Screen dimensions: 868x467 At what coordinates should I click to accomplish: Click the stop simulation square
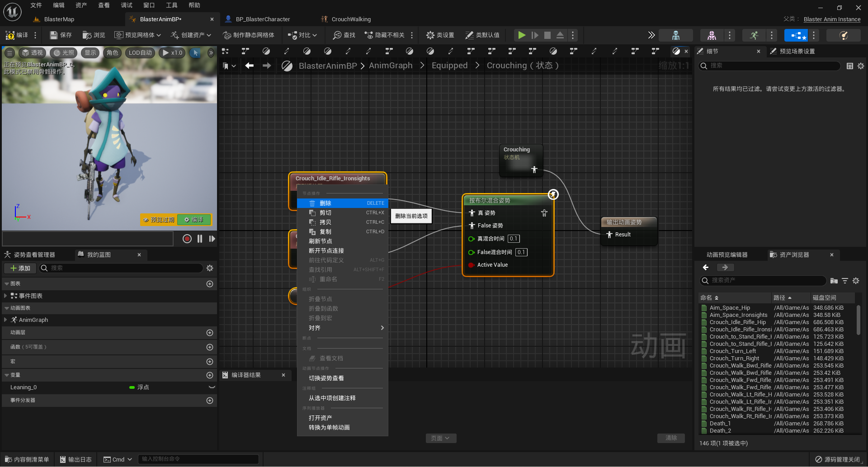(x=547, y=35)
